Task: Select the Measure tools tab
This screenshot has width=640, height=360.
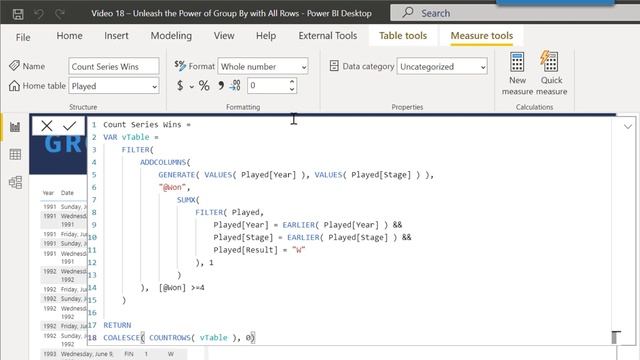Action: 482,36
